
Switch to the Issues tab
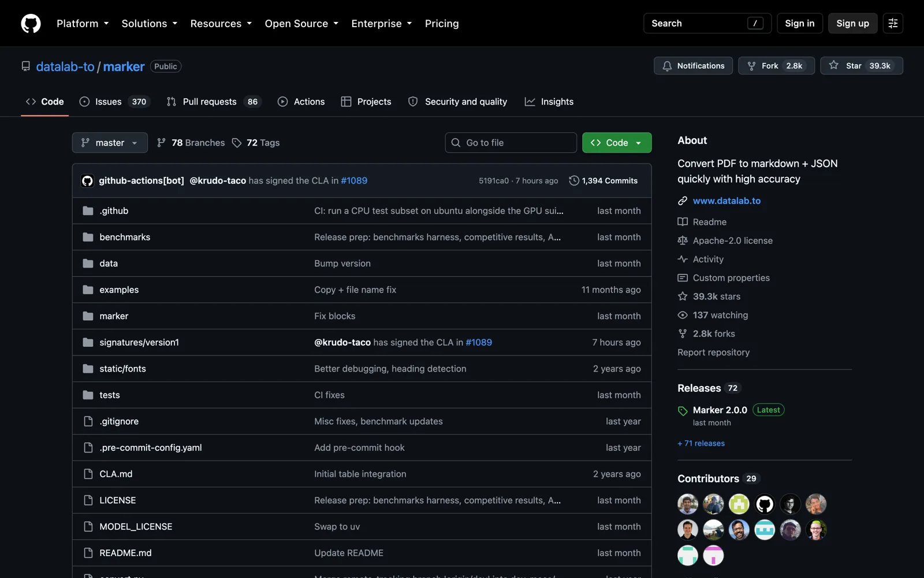[114, 102]
